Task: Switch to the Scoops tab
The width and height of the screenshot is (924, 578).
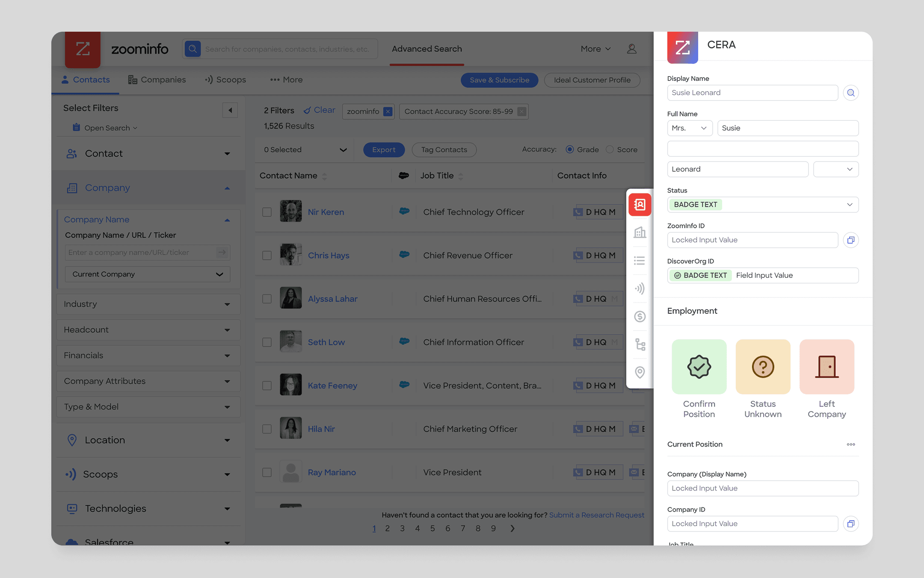Action: pyautogui.click(x=225, y=80)
